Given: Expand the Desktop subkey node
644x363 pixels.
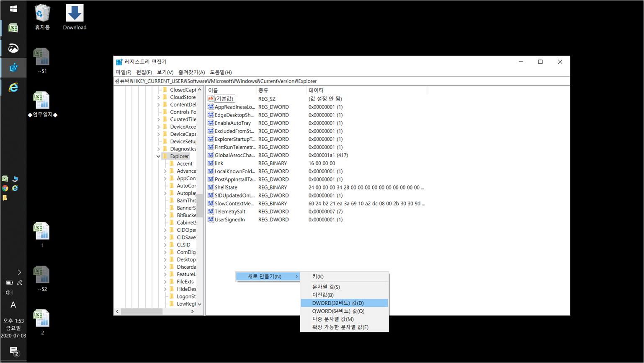Looking at the screenshot, I should click(x=165, y=259).
